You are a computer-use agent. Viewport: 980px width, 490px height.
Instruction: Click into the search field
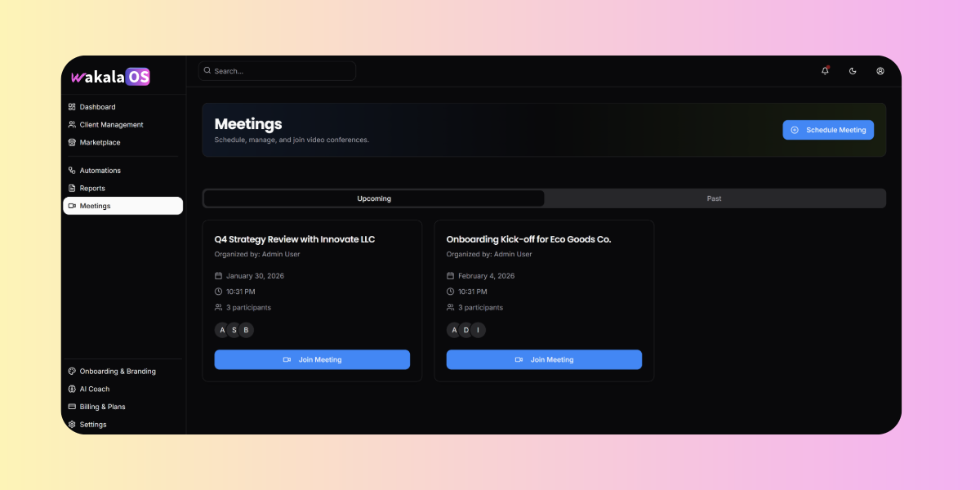click(277, 70)
